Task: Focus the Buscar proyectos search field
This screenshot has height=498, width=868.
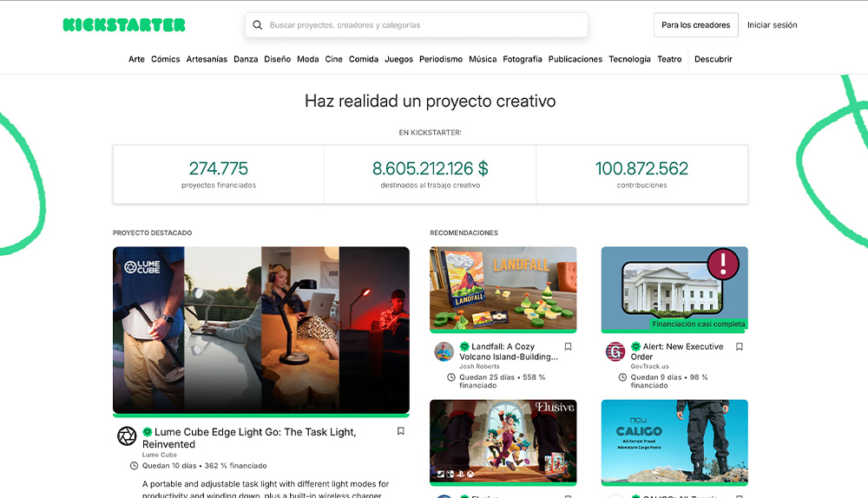Action: click(417, 25)
